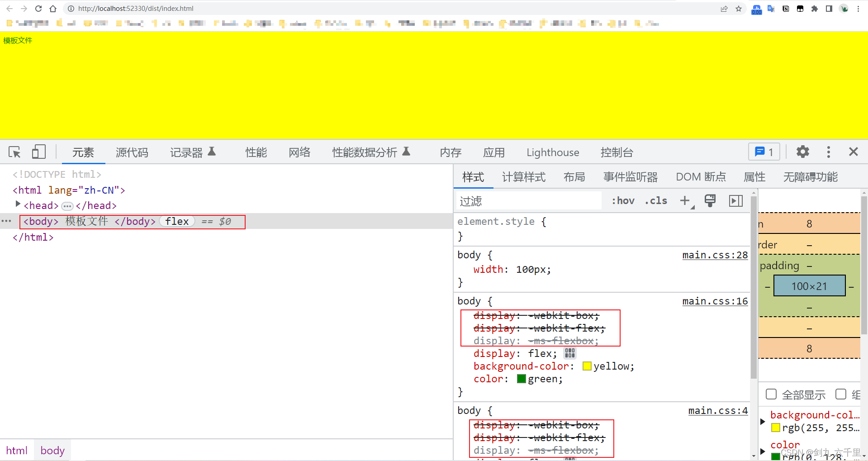The height and width of the screenshot is (461, 868).
Task: Toggle the .cls class editor button
Action: click(x=656, y=200)
